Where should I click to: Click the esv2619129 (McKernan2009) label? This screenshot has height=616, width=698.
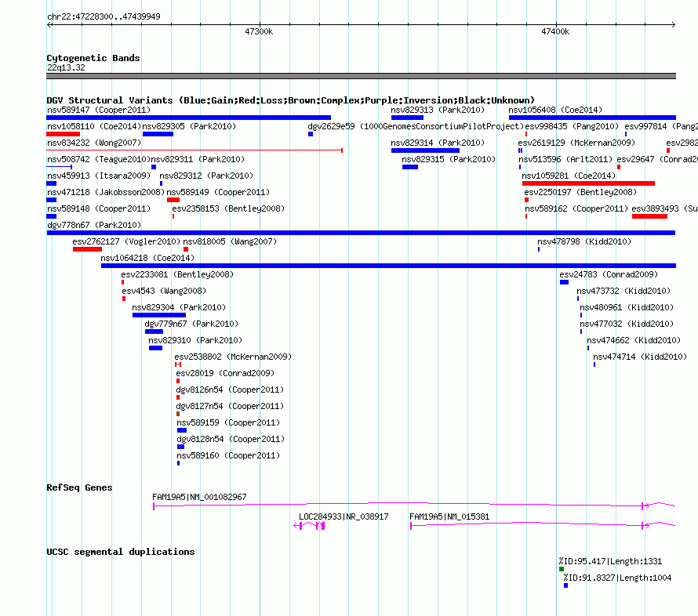point(576,143)
